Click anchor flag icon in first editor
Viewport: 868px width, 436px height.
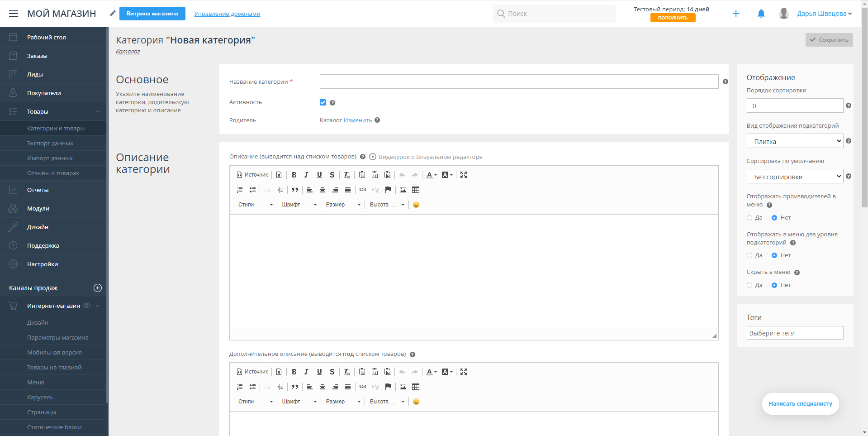388,190
